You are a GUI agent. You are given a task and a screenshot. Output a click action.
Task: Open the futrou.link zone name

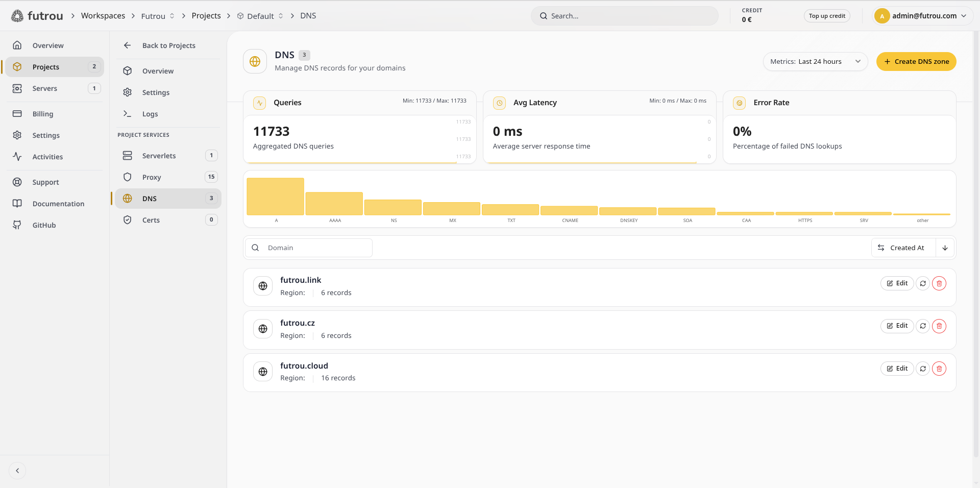(x=301, y=280)
